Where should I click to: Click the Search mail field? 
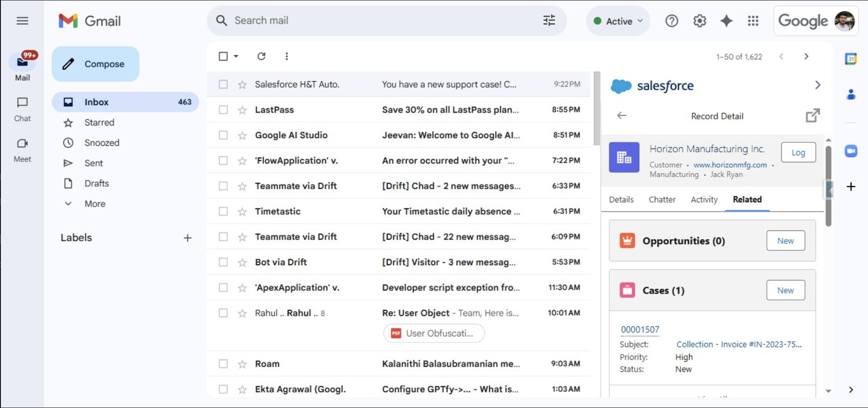pos(386,20)
